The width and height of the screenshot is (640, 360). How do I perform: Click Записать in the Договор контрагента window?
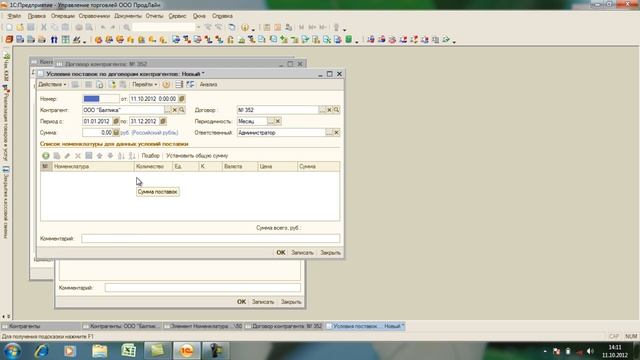point(262,302)
